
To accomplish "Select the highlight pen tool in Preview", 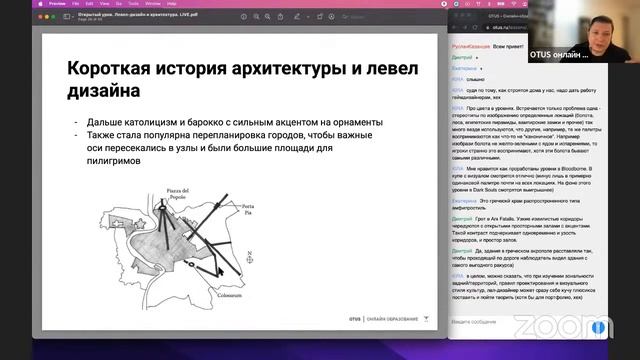I will (297, 17).
